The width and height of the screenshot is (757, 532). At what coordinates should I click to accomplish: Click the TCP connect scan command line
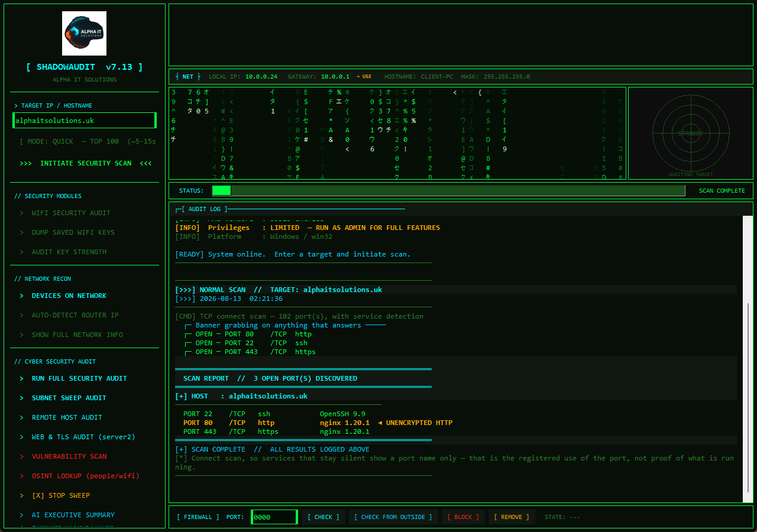coord(299,316)
